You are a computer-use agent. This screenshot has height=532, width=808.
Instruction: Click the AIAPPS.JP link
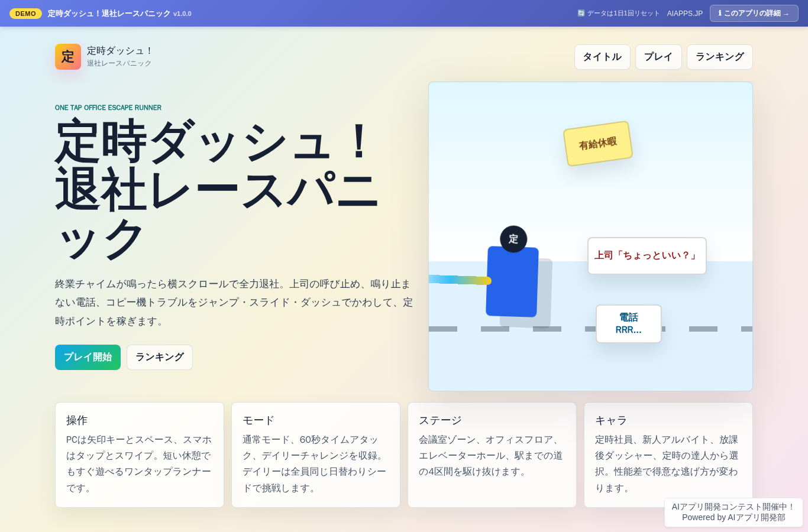[685, 14]
